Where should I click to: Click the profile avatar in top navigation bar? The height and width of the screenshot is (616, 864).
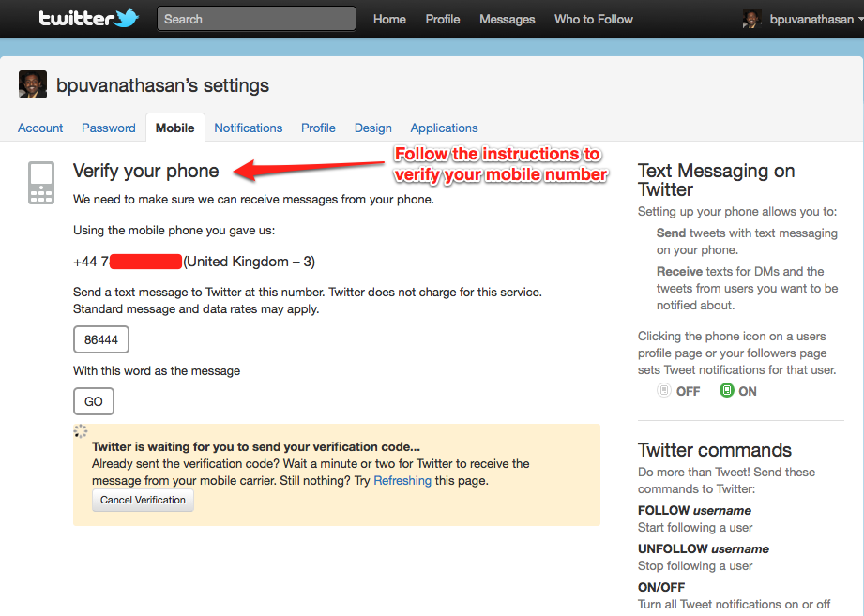(751, 19)
